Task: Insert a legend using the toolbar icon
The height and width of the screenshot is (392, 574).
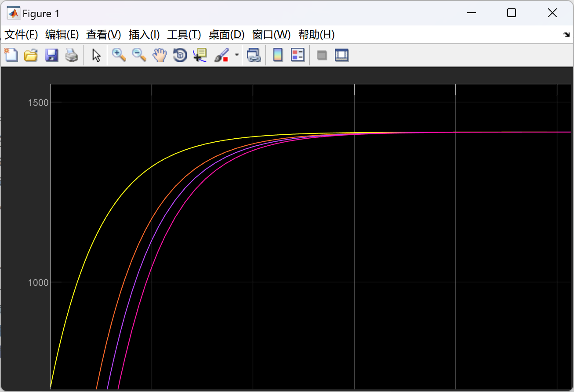Action: pyautogui.click(x=298, y=55)
